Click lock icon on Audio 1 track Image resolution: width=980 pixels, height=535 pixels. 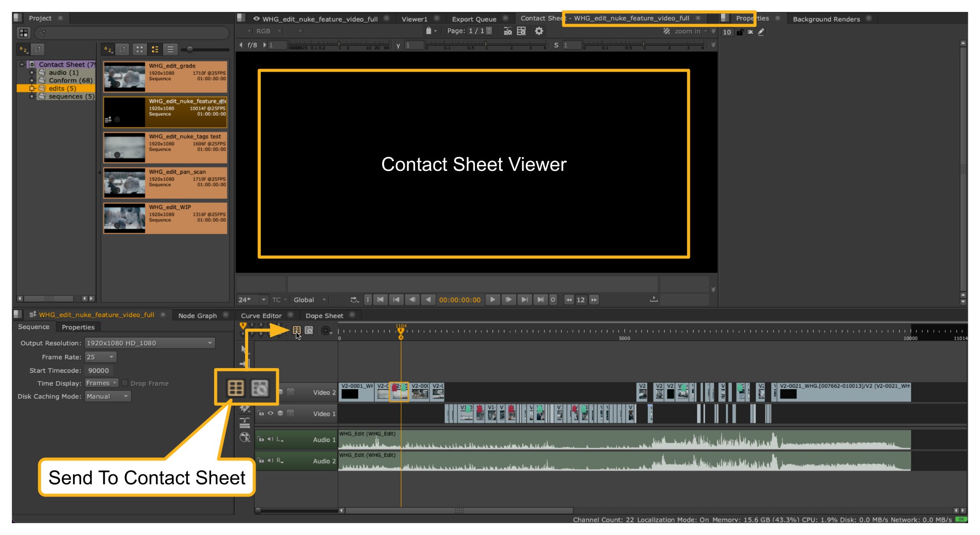(x=261, y=439)
